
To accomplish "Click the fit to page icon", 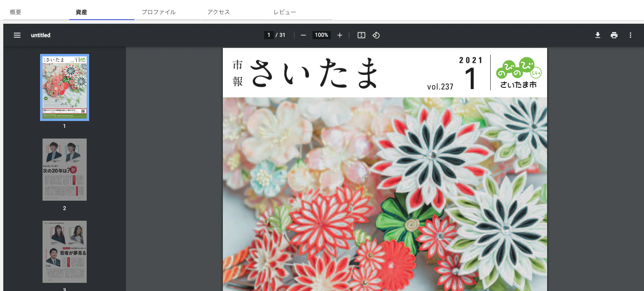I will tap(361, 35).
